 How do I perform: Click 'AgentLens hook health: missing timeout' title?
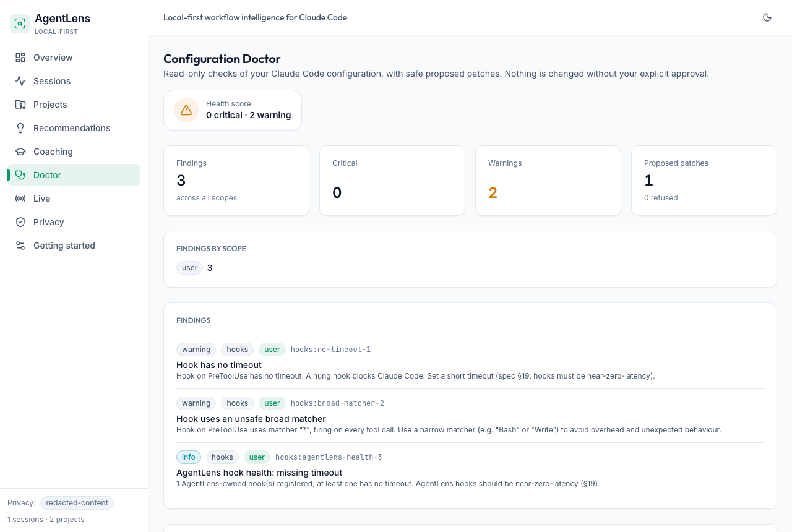coord(259,473)
